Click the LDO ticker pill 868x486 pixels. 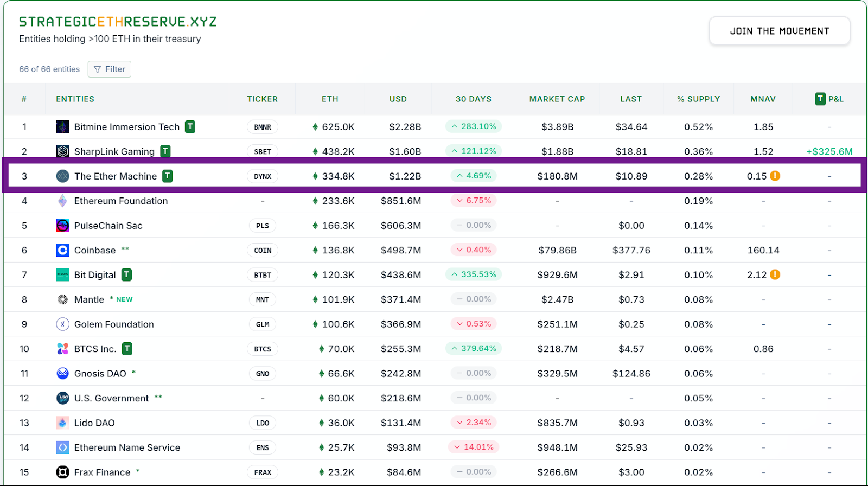click(263, 423)
